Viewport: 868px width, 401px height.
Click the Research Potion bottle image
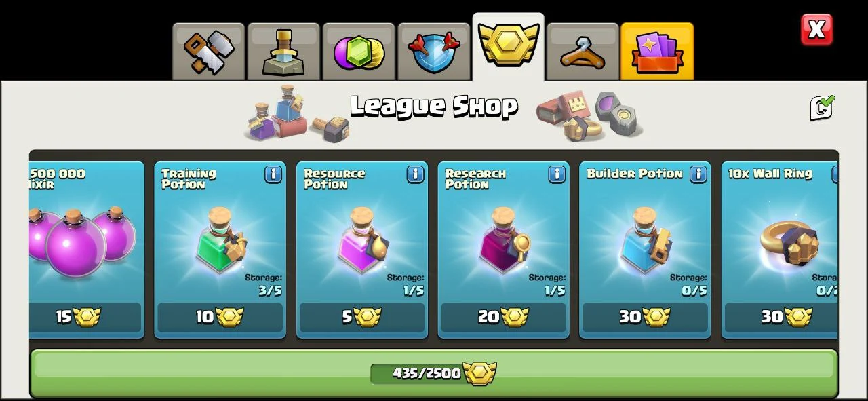click(x=505, y=240)
